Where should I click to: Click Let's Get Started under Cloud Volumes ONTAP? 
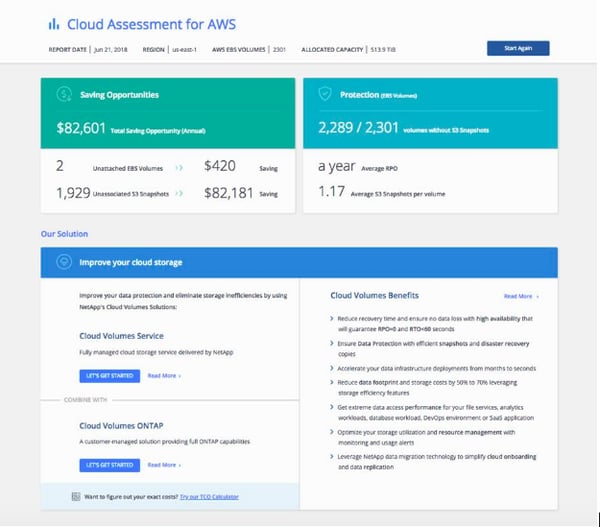point(108,465)
